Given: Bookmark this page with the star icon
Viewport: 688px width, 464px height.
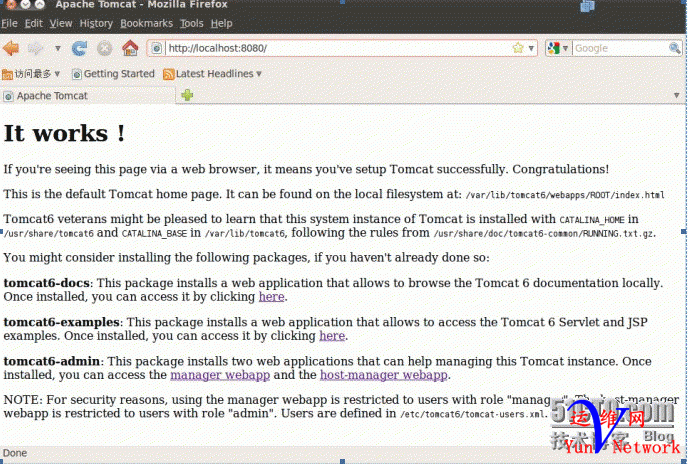Looking at the screenshot, I should point(518,48).
